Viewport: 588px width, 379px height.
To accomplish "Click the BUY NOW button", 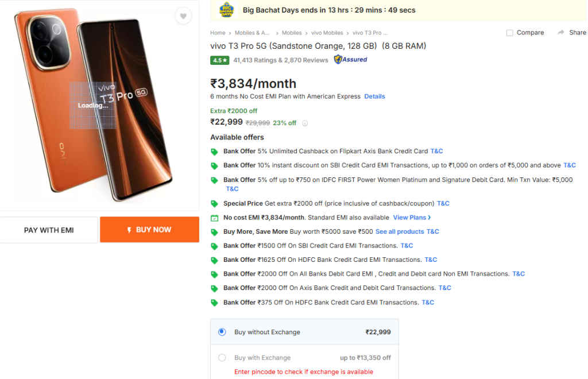I will [x=149, y=229].
